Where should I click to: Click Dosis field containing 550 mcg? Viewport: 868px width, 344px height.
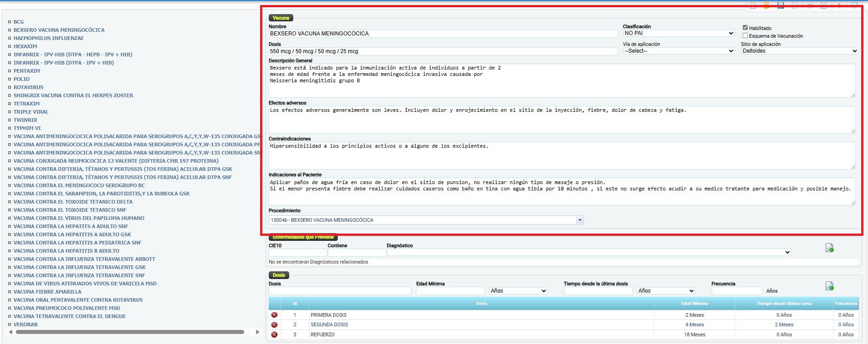tap(443, 51)
